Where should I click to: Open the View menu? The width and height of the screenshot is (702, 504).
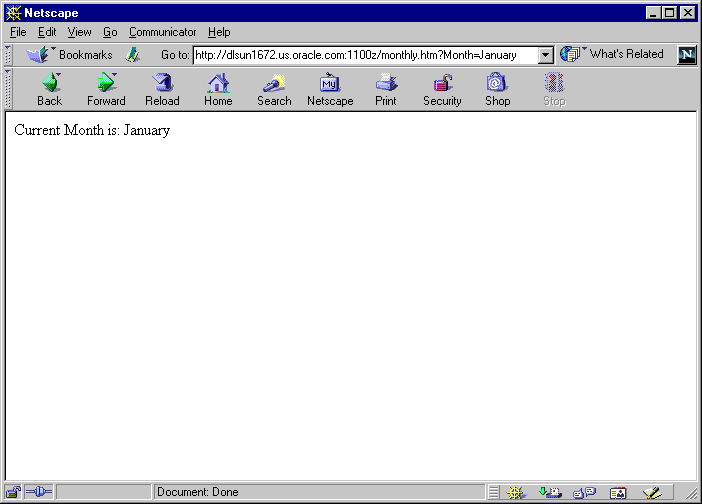click(79, 32)
